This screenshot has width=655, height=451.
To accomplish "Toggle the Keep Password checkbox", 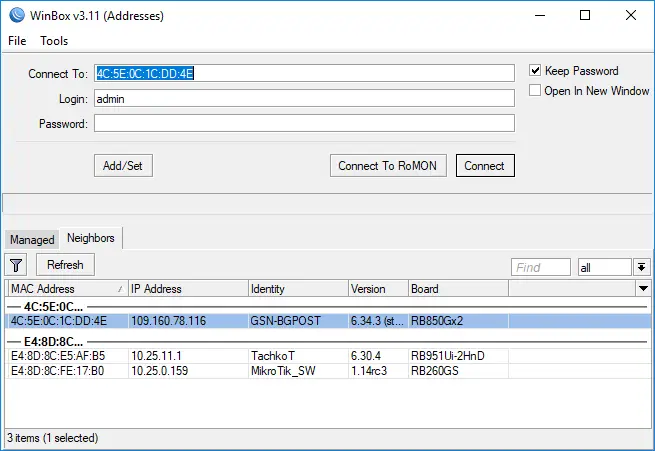I will [535, 70].
